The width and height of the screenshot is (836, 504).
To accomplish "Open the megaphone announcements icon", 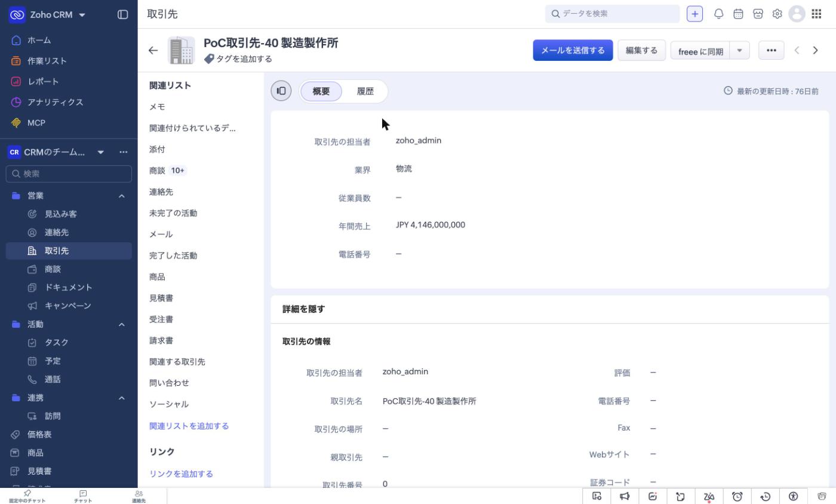I will coord(625,496).
